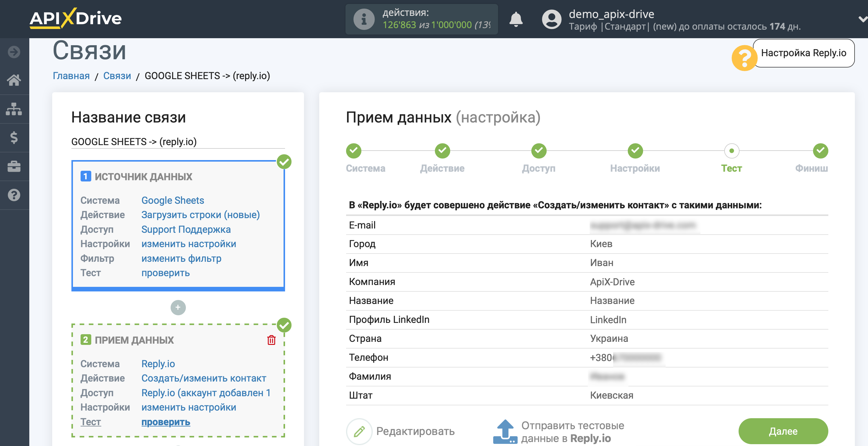Screen dimensions: 868x446
Task: Click the Тест label in receiver block
Action: click(x=90, y=422)
